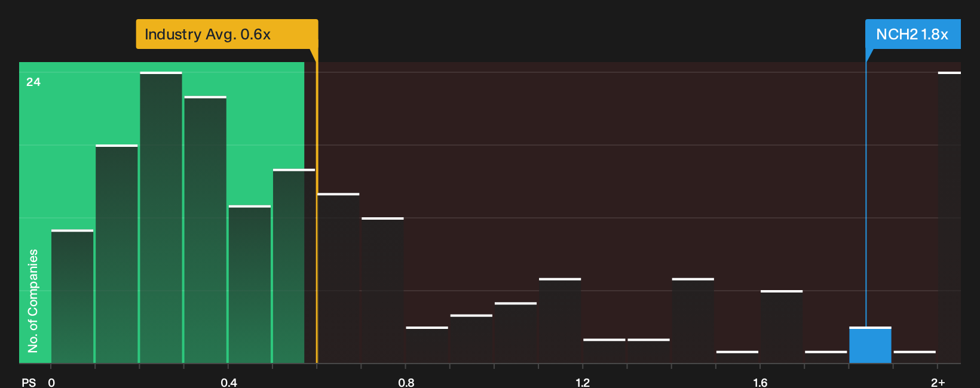980x388 pixels.
Task: Click the 1.6 label on the PS axis
Action: 760,382
